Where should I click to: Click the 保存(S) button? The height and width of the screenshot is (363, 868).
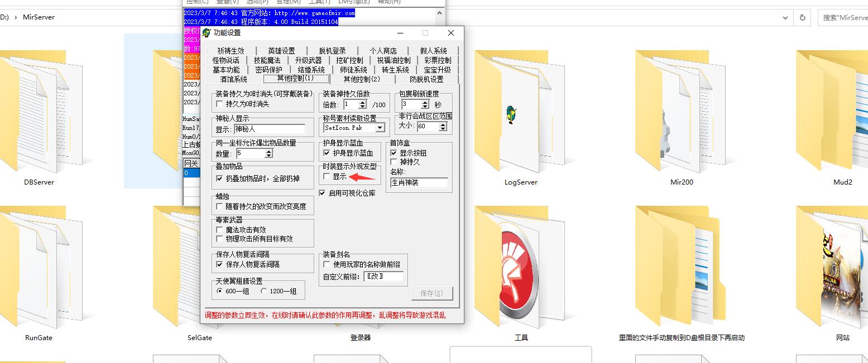(x=432, y=293)
